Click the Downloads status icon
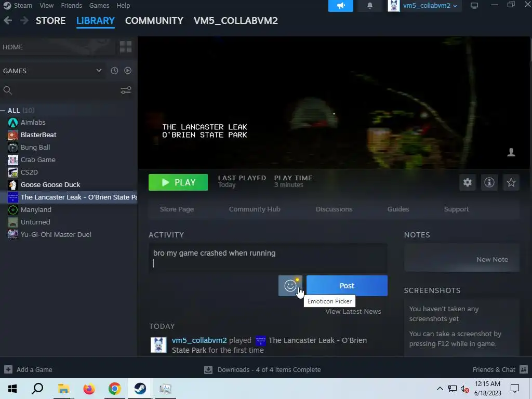The width and height of the screenshot is (532, 399). pyautogui.click(x=208, y=369)
